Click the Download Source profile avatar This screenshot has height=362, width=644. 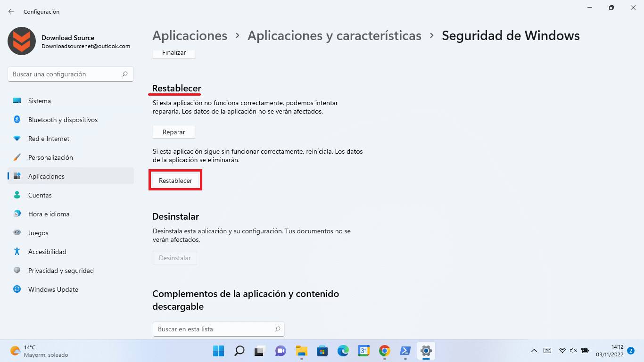pos(22,41)
